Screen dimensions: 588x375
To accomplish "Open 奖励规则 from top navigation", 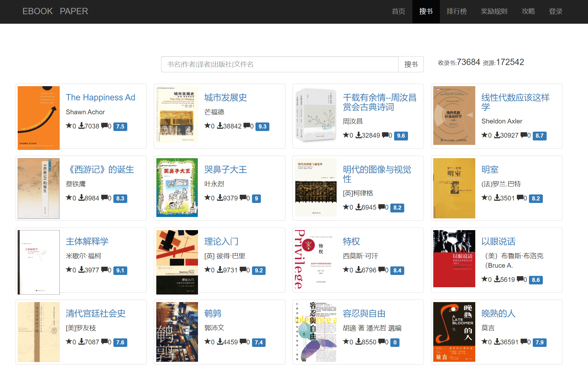I will click(x=494, y=11).
